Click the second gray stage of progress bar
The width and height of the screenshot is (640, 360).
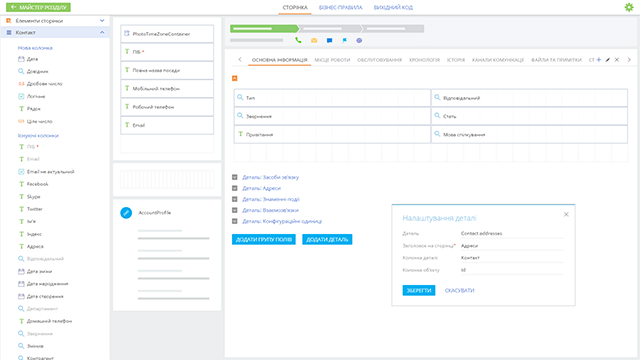[331, 29]
